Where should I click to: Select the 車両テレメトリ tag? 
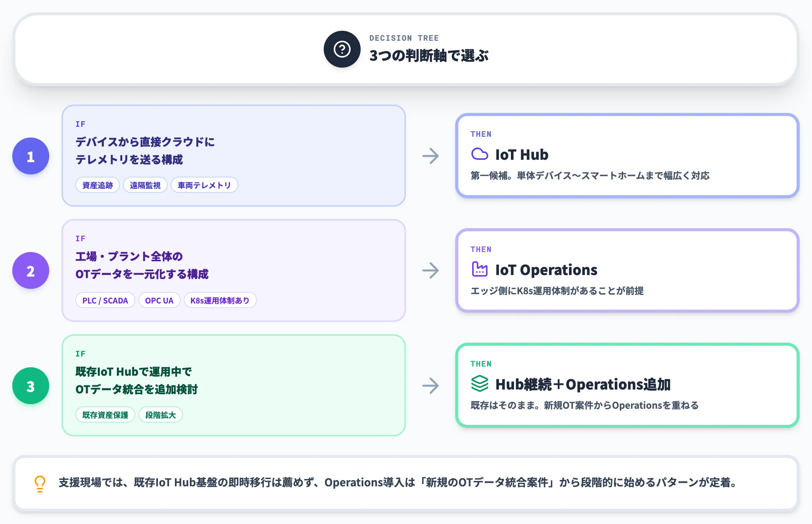click(x=204, y=185)
